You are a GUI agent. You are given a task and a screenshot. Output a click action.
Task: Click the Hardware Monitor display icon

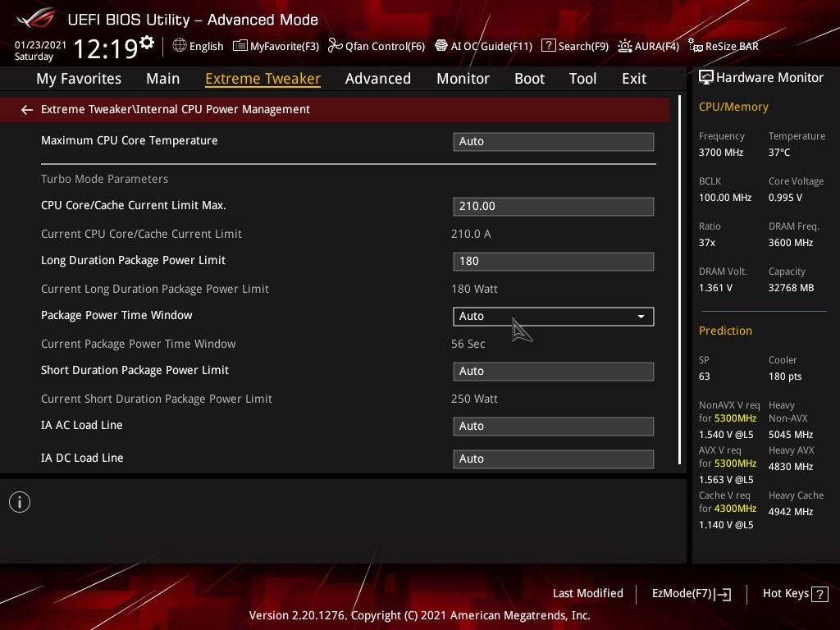(706, 78)
